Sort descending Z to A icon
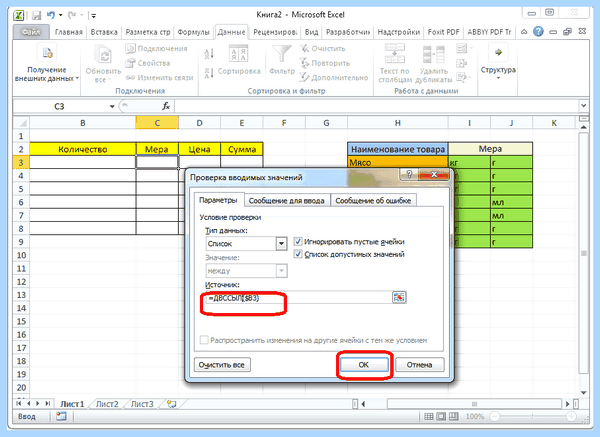Image resolution: width=600 pixels, height=437 pixels. [x=209, y=73]
